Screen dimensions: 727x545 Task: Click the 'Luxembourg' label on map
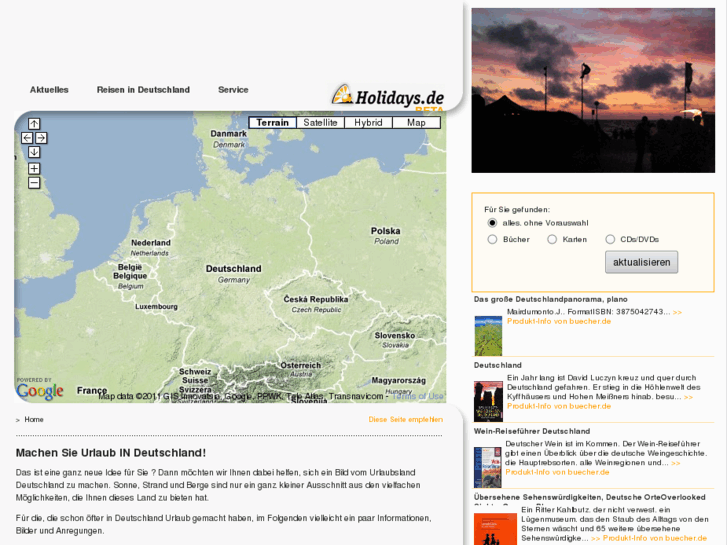[156, 307]
